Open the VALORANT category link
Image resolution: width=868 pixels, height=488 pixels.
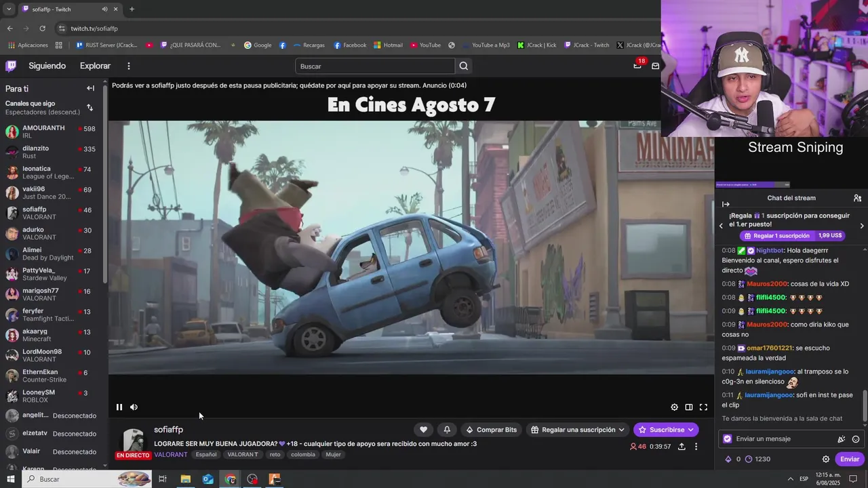(x=171, y=454)
